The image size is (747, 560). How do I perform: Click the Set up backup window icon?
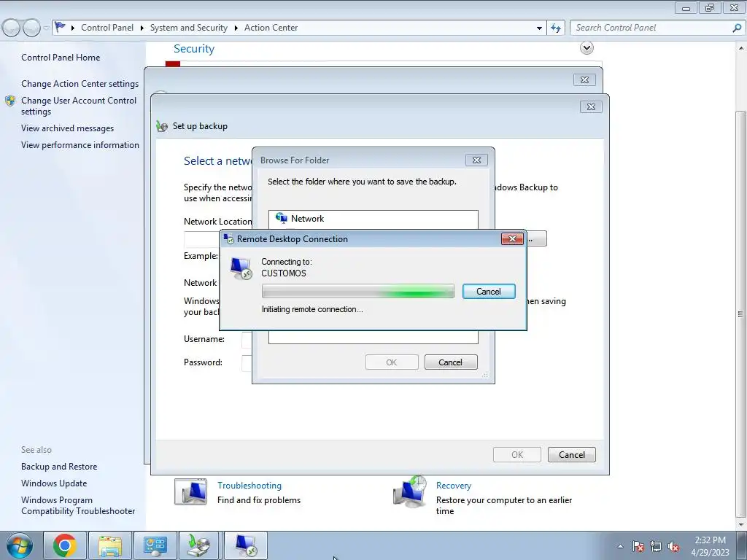tap(162, 126)
